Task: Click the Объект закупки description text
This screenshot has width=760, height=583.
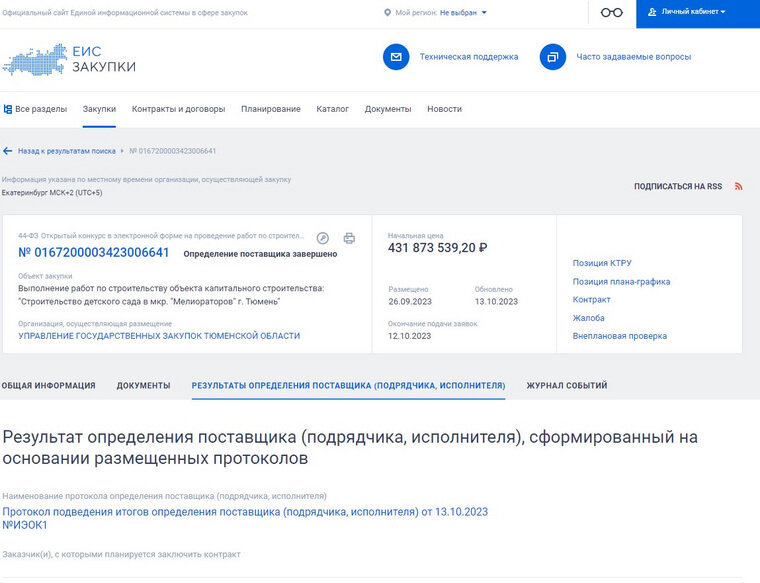Action: pos(171,295)
